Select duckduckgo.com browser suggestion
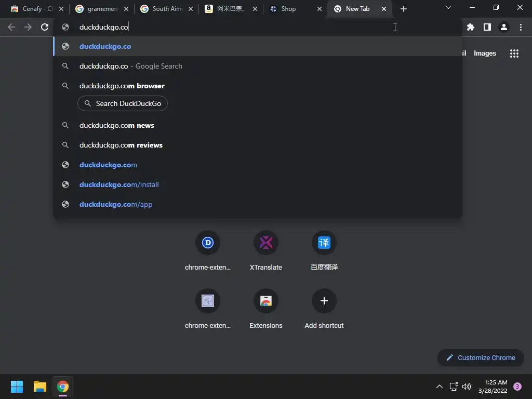Screen dimensions: 532x399 [x=258, y=86]
